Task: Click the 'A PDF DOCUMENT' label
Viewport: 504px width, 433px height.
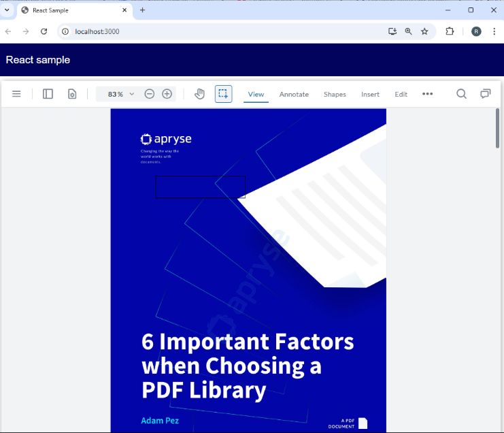Action: (341, 423)
